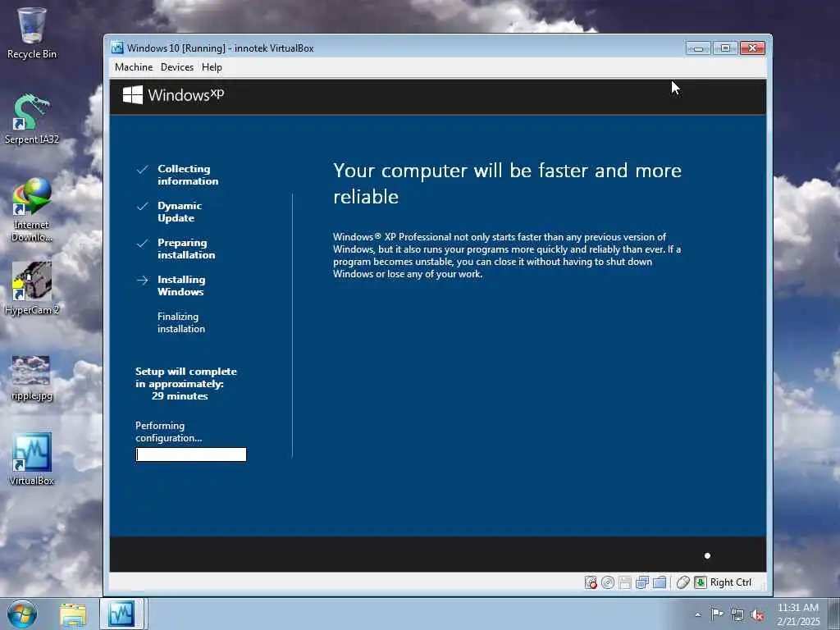The image size is (840, 630).
Task: Open the Machine menu in VirtualBox
Action: click(x=134, y=67)
